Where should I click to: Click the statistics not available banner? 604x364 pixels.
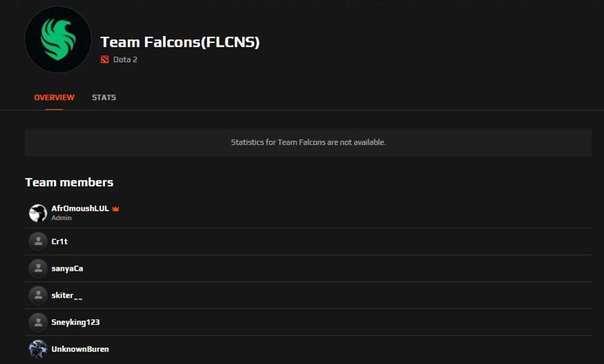point(308,142)
